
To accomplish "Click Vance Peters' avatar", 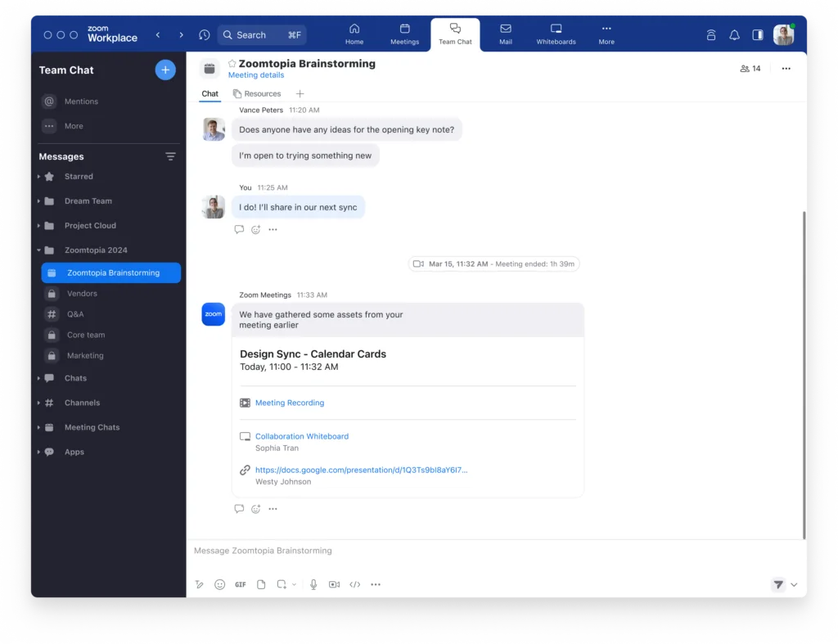I will coord(214,129).
